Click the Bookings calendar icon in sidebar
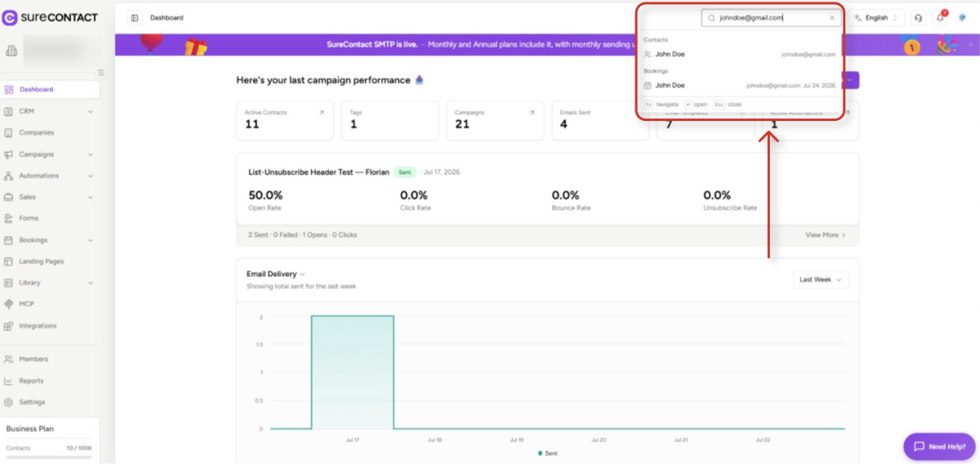This screenshot has width=980, height=464. [9, 240]
